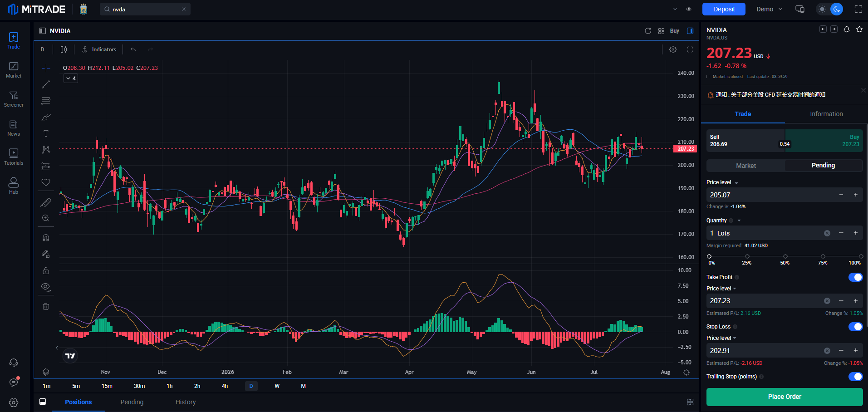Open customer support headset icon
The image size is (868, 412).
tap(14, 363)
